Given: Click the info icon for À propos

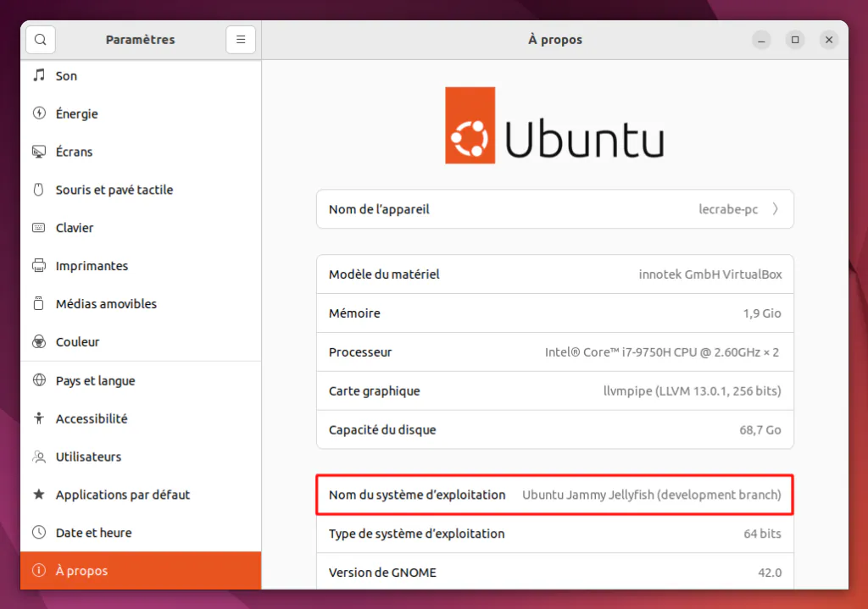Looking at the screenshot, I should tap(39, 570).
